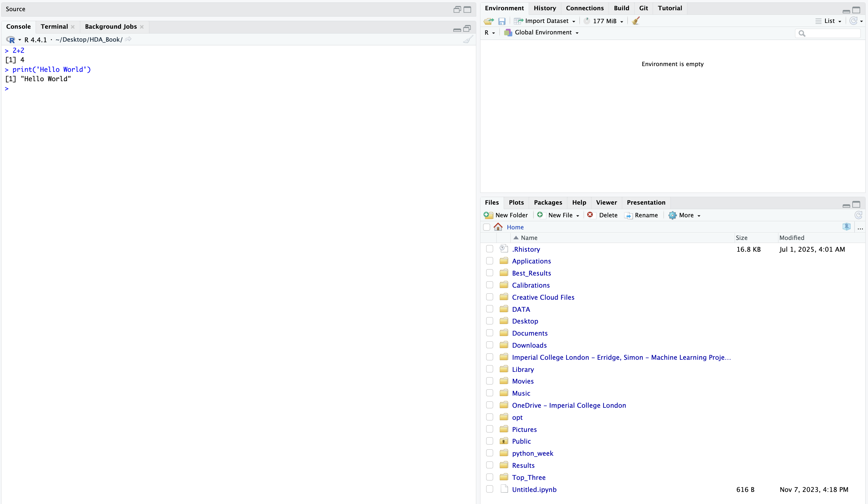
Task: Open the More options dropdown
Action: [699, 216]
